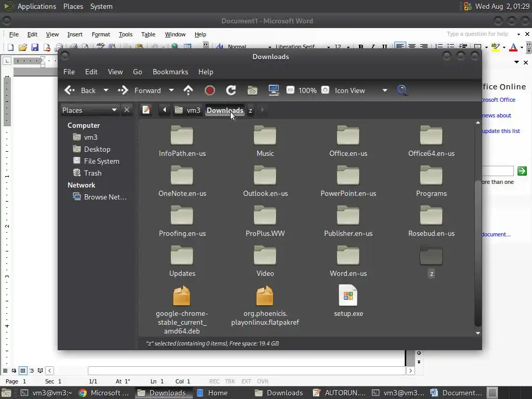Reload the Downloads folder
Image resolution: width=532 pixels, height=399 pixels.
tap(231, 90)
